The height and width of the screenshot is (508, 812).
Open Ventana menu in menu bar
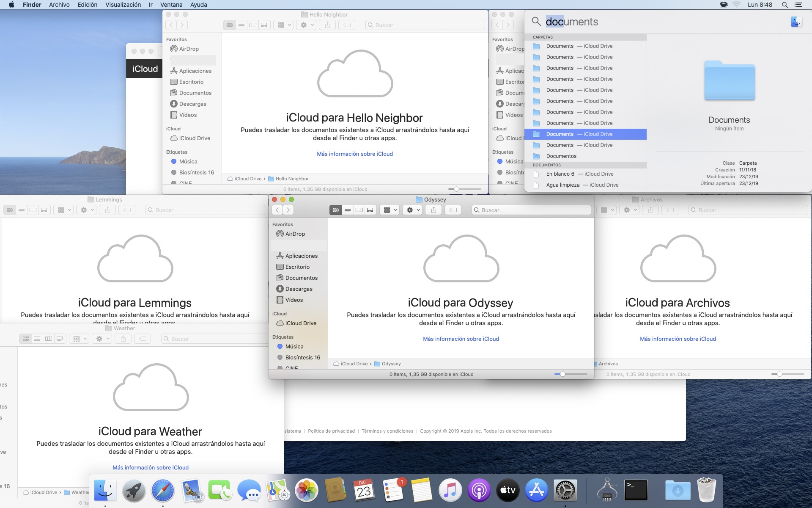point(171,5)
